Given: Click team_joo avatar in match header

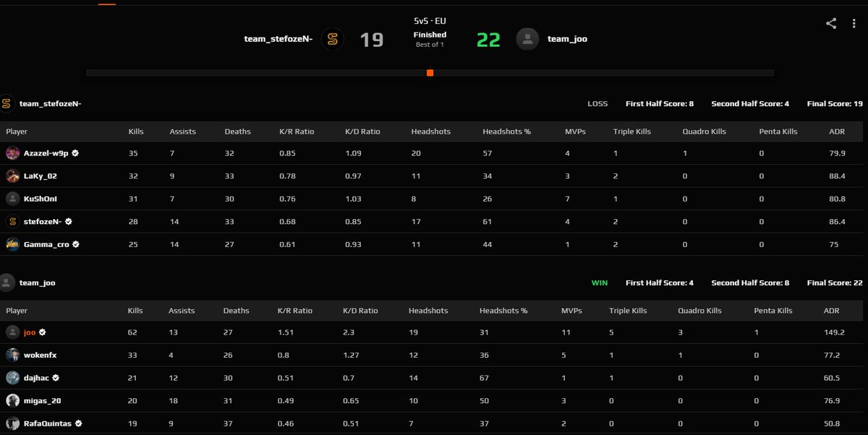Looking at the screenshot, I should [x=527, y=39].
